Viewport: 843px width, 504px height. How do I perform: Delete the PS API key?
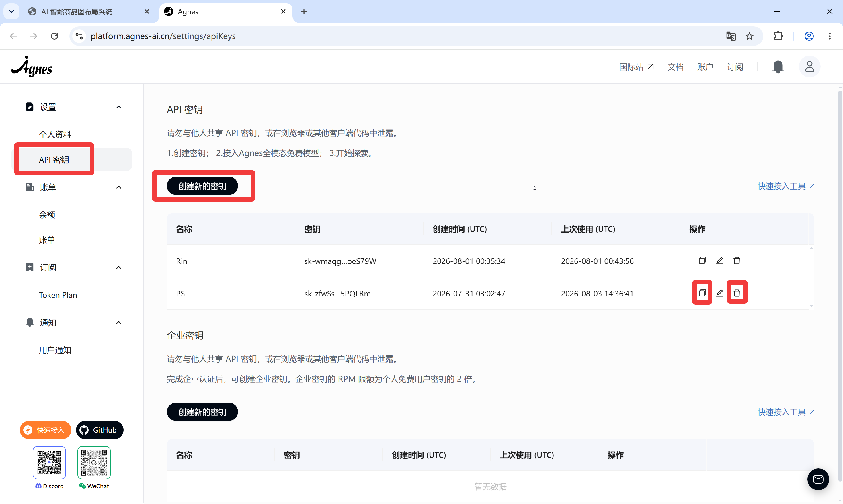coord(737,293)
